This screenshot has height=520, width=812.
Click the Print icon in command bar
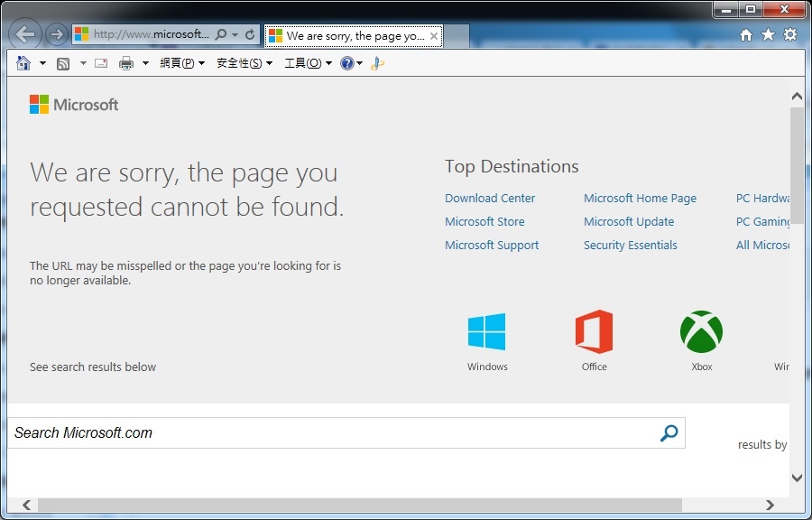click(x=126, y=63)
